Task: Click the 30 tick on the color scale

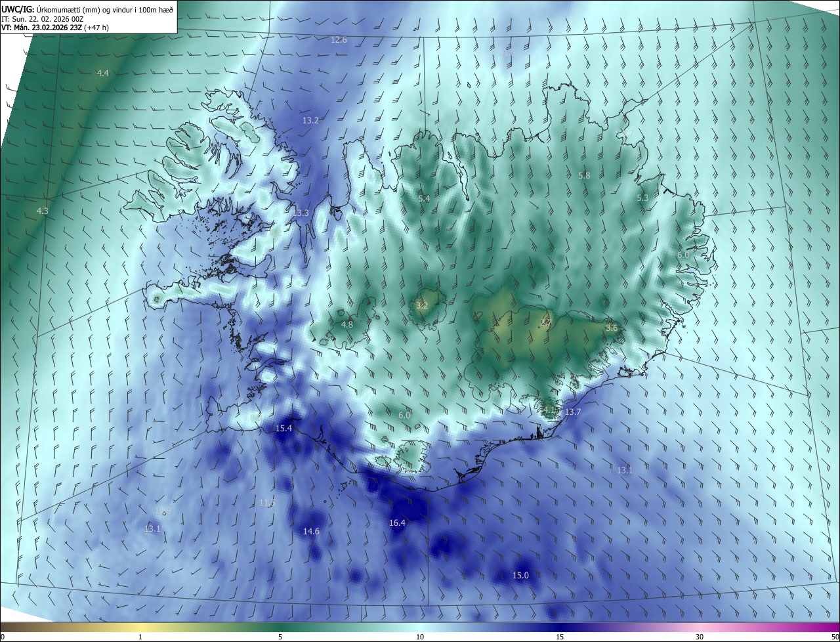Action: tap(700, 637)
